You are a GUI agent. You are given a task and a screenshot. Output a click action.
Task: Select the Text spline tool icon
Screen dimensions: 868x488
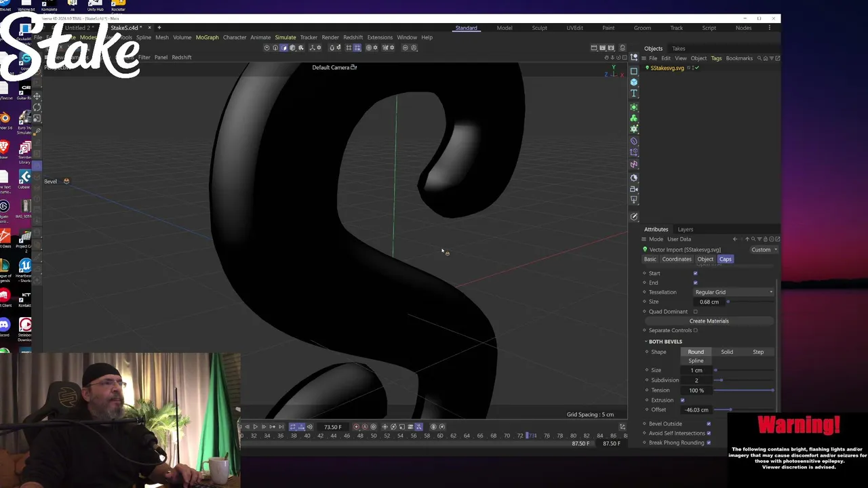[x=634, y=93]
